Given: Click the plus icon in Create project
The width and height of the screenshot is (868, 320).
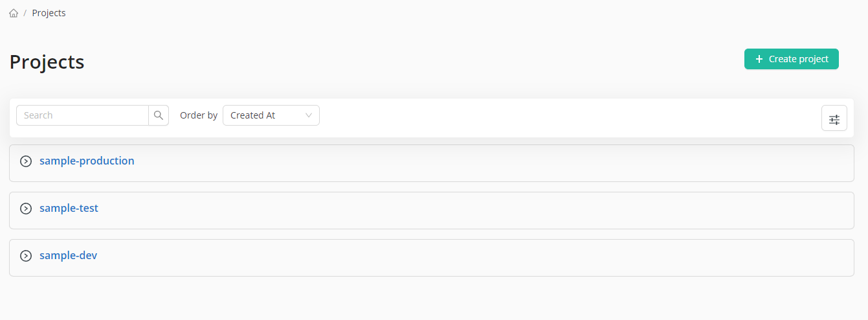Looking at the screenshot, I should (x=759, y=59).
